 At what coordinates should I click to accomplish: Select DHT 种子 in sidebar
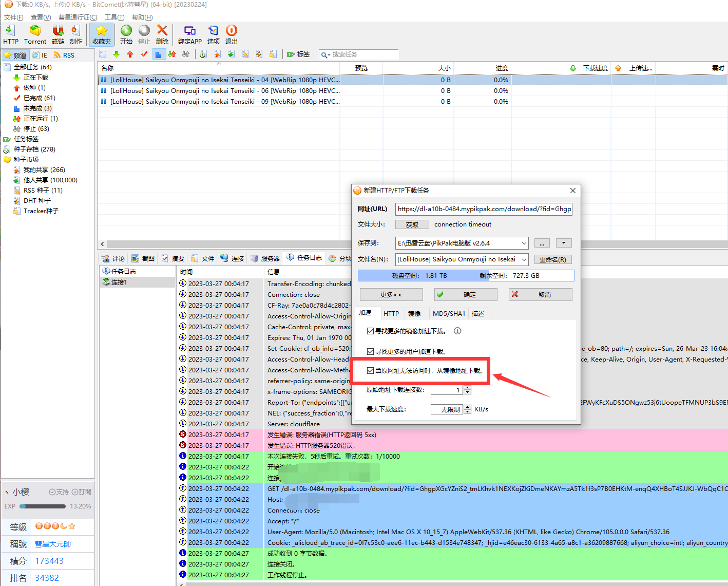[x=37, y=201]
